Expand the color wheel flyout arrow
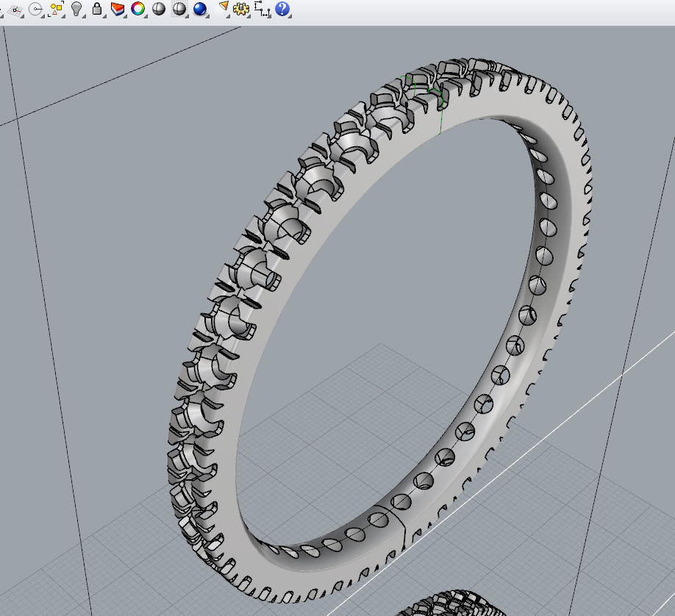The width and height of the screenshot is (675, 616). (x=146, y=16)
